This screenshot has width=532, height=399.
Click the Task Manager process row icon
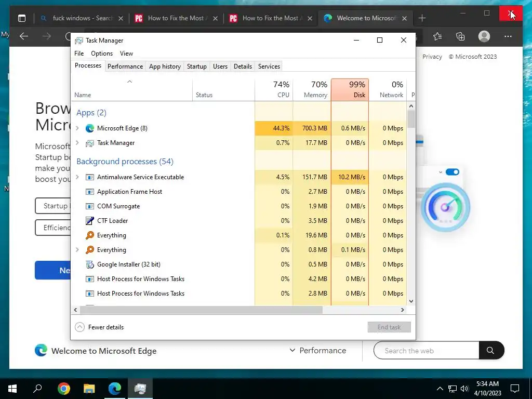[x=89, y=143]
